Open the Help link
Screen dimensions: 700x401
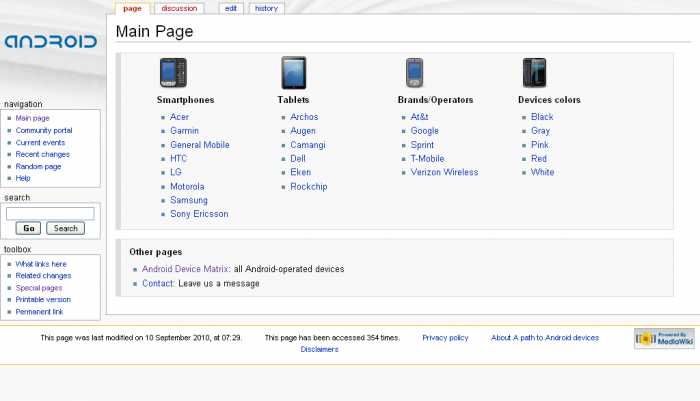tap(23, 178)
